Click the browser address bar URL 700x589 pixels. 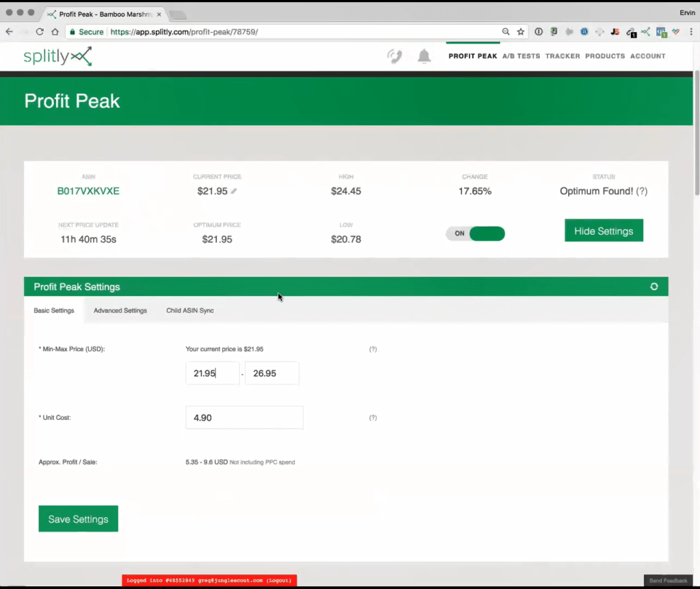coord(185,31)
